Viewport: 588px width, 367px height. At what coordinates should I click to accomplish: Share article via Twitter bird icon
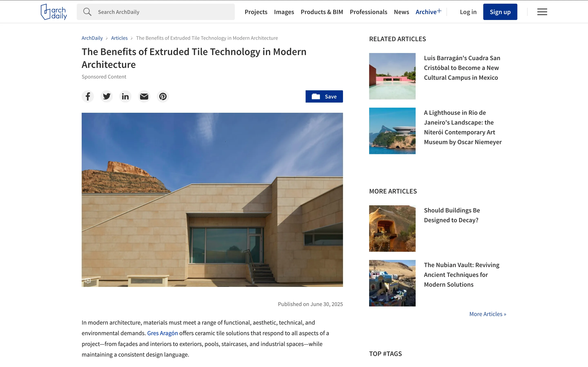click(x=106, y=96)
